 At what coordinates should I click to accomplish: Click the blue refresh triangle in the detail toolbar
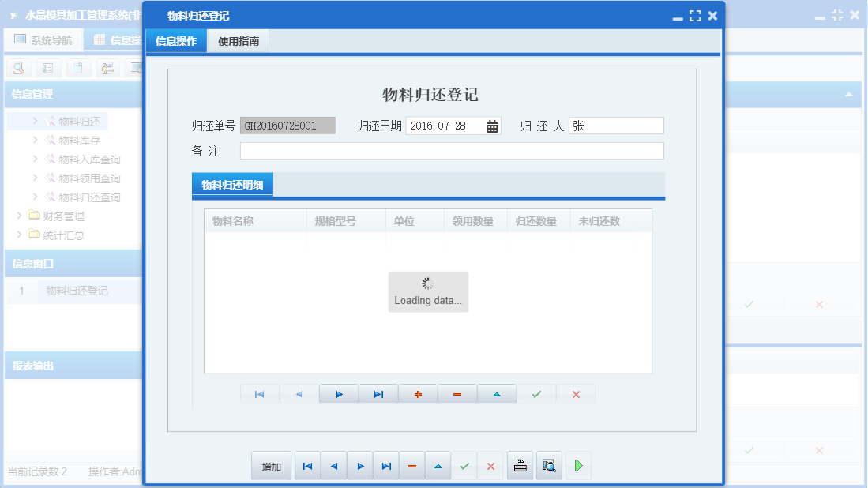click(497, 393)
